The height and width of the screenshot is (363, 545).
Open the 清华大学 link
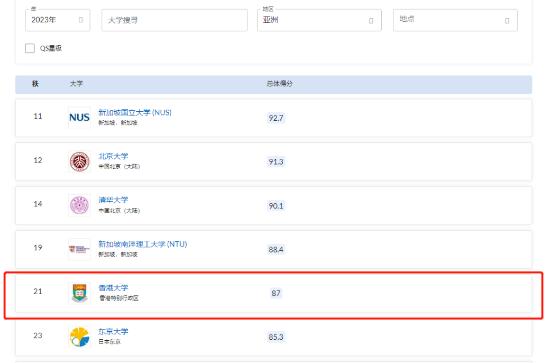click(x=113, y=200)
